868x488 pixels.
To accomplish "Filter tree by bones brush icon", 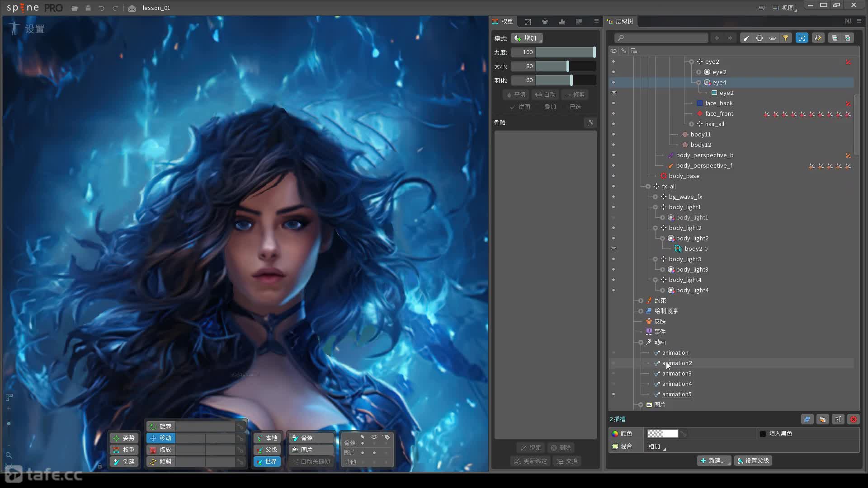I will [746, 38].
